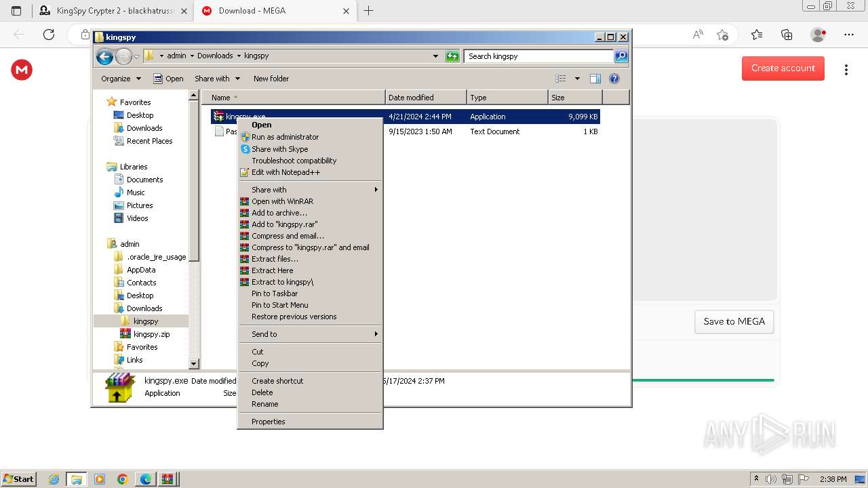Click the Edge icon in taskbar
Screen dimensions: 868x488
(146, 479)
